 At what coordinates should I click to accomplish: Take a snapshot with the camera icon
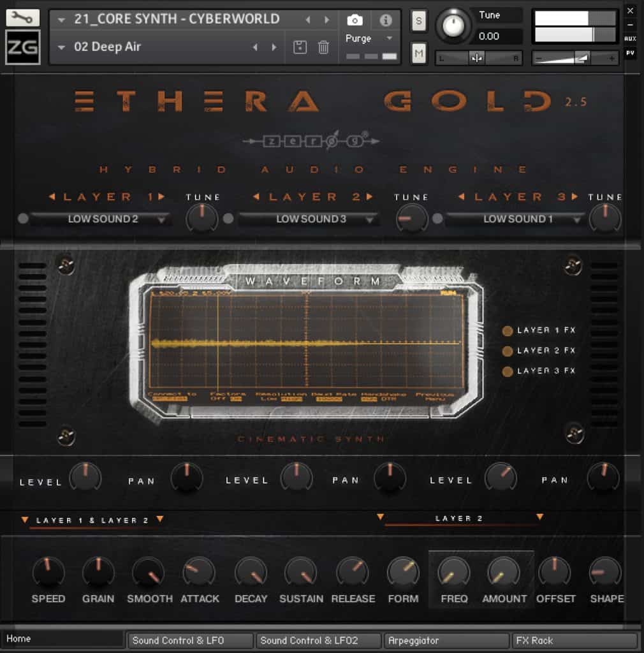coord(355,20)
